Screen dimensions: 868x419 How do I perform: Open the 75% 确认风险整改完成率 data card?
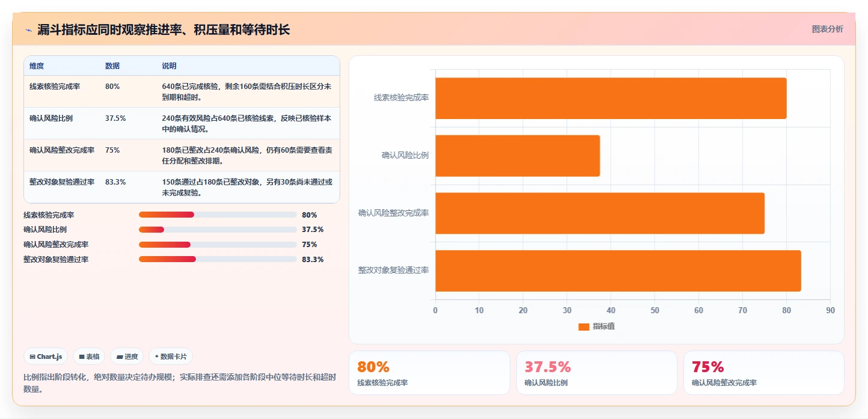(x=764, y=373)
